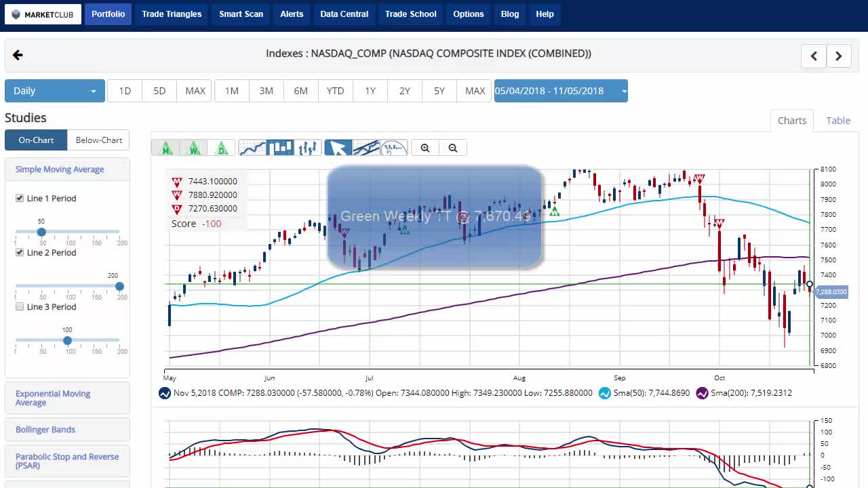
Task: Switch to the Charts tab
Action: pos(792,121)
